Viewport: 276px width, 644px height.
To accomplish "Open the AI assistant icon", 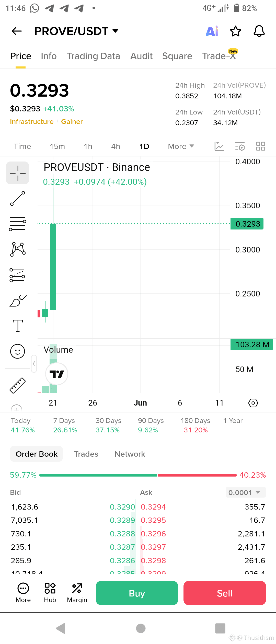I will tap(212, 31).
